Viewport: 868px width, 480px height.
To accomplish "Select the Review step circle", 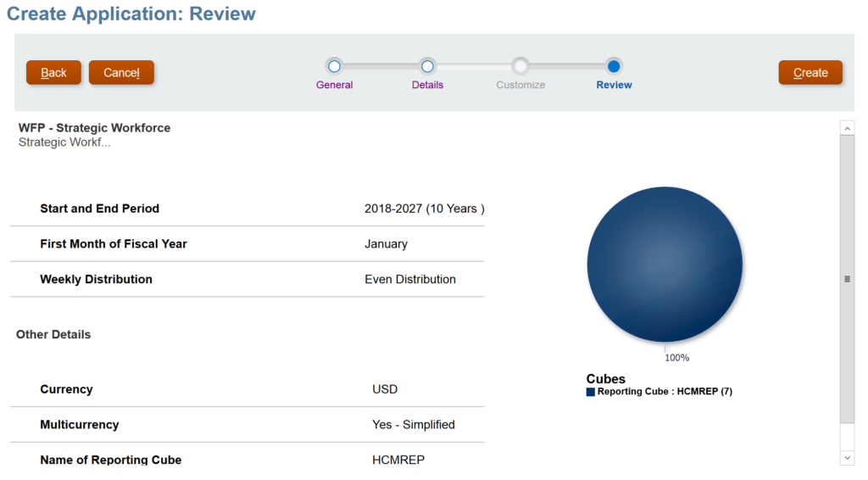I will tap(614, 66).
